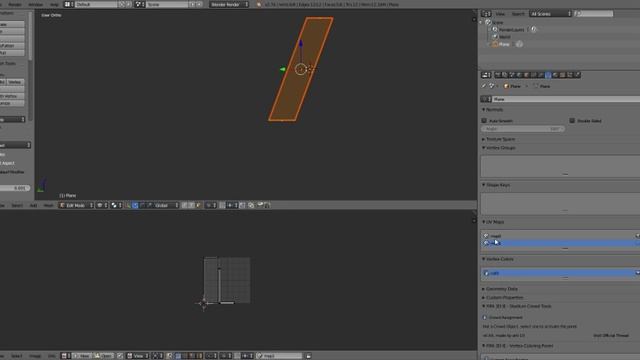Open the Edit Mode dropdown

76,205
